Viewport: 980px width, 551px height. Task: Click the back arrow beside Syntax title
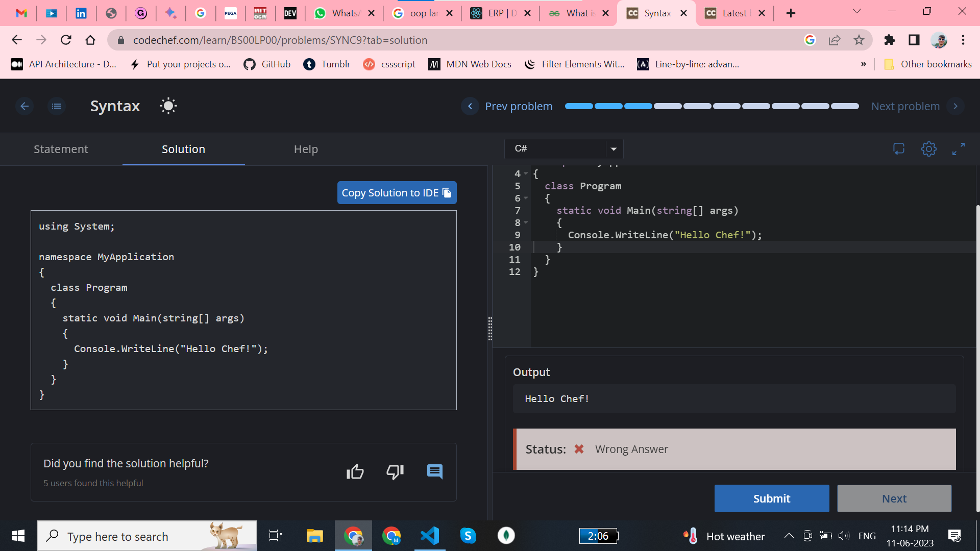point(24,106)
